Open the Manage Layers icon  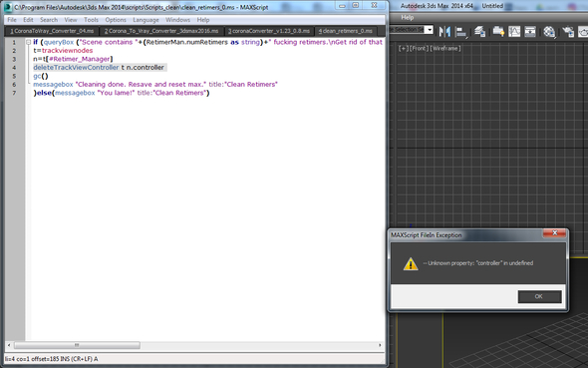(480, 32)
